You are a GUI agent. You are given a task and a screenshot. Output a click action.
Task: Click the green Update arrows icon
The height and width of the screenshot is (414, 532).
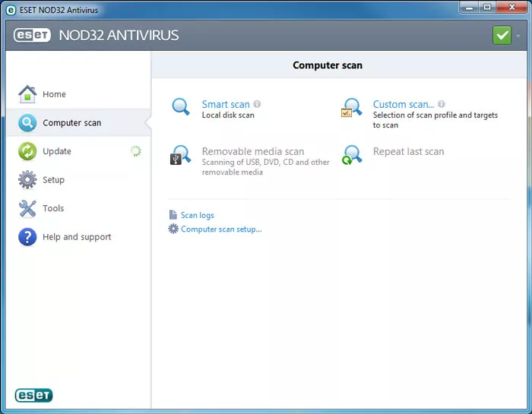(x=27, y=151)
